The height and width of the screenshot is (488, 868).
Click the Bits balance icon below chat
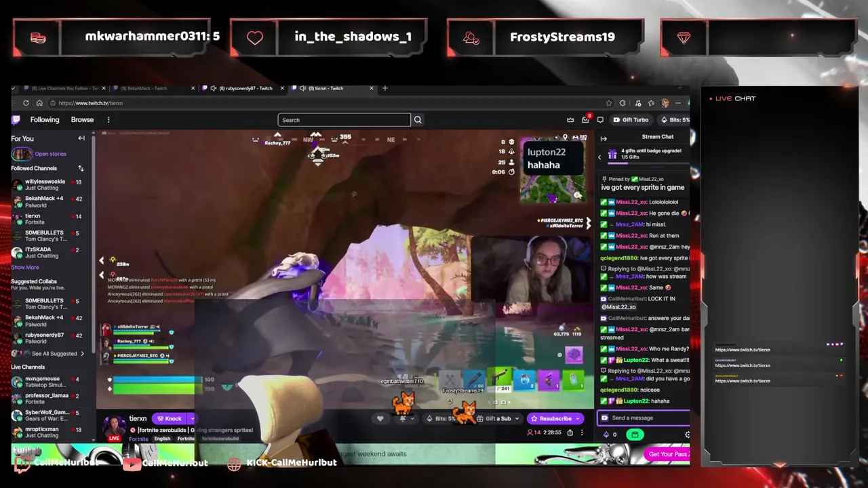[x=606, y=434]
